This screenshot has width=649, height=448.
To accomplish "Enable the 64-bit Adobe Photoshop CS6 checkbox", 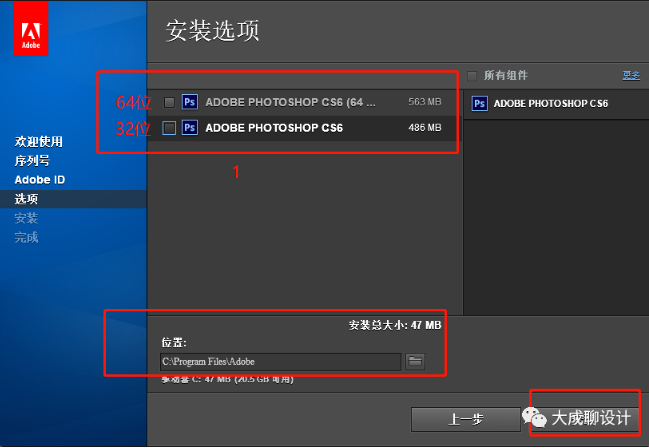I will (169, 102).
